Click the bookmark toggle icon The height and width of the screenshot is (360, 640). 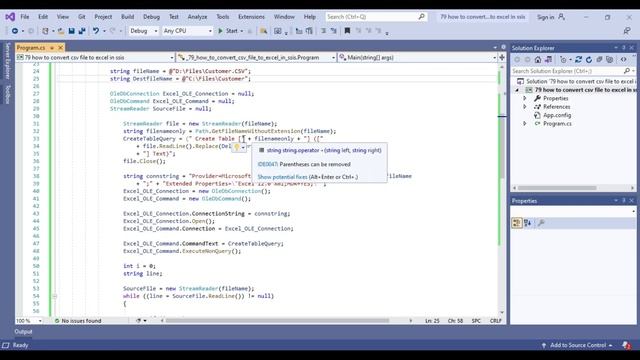347,31
